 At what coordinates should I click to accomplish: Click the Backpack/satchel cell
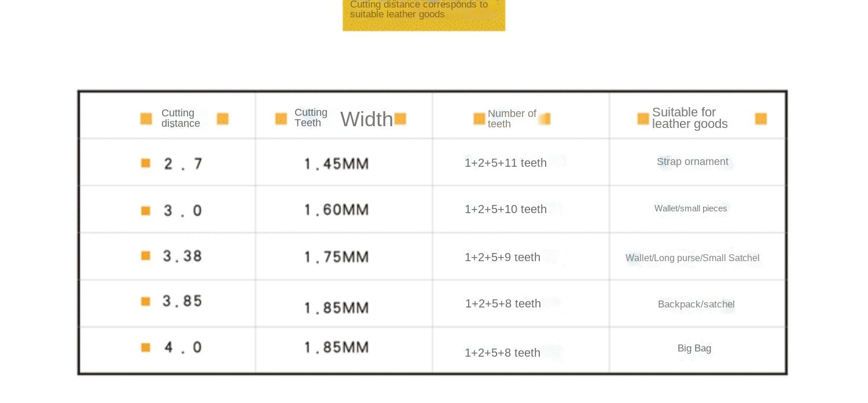(x=696, y=304)
